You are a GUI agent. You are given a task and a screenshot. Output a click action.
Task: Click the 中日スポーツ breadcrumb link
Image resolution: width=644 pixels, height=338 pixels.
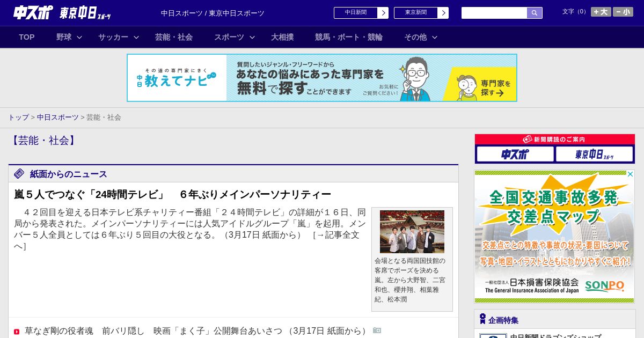(x=57, y=117)
